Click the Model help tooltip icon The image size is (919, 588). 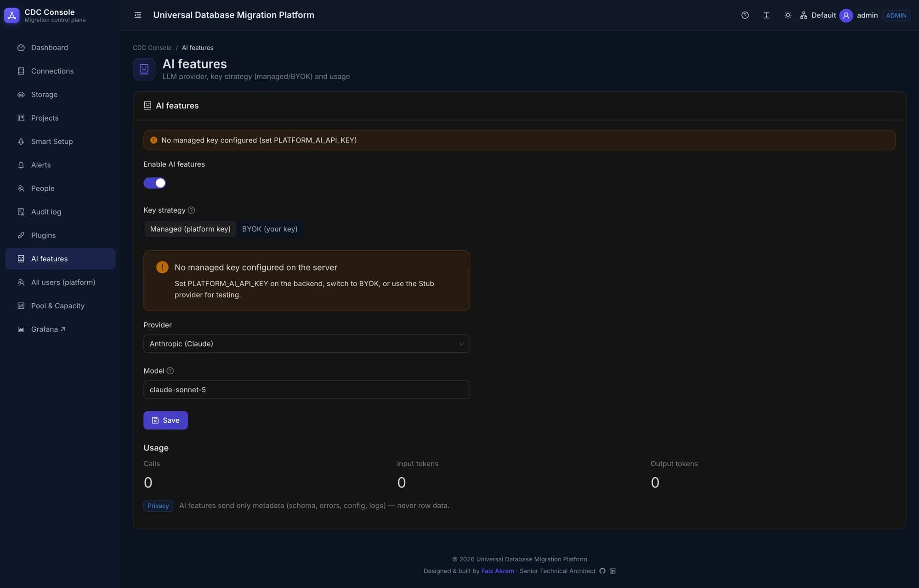pyautogui.click(x=170, y=371)
